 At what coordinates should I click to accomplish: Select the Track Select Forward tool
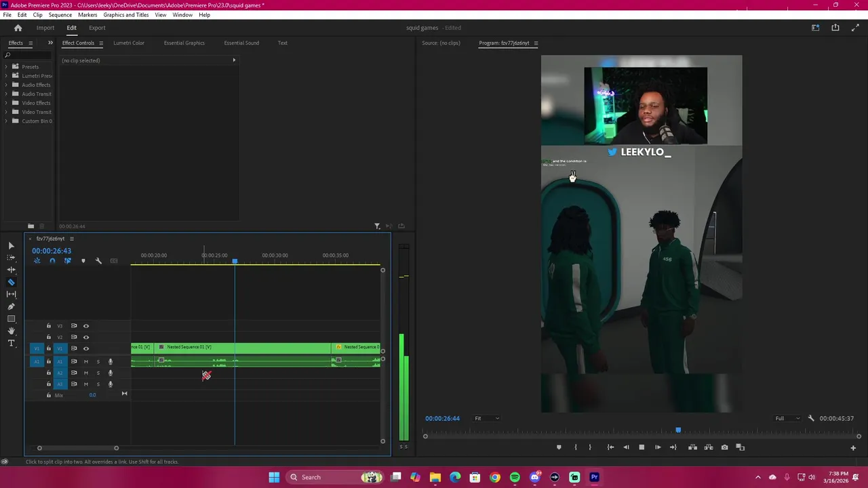point(11,258)
